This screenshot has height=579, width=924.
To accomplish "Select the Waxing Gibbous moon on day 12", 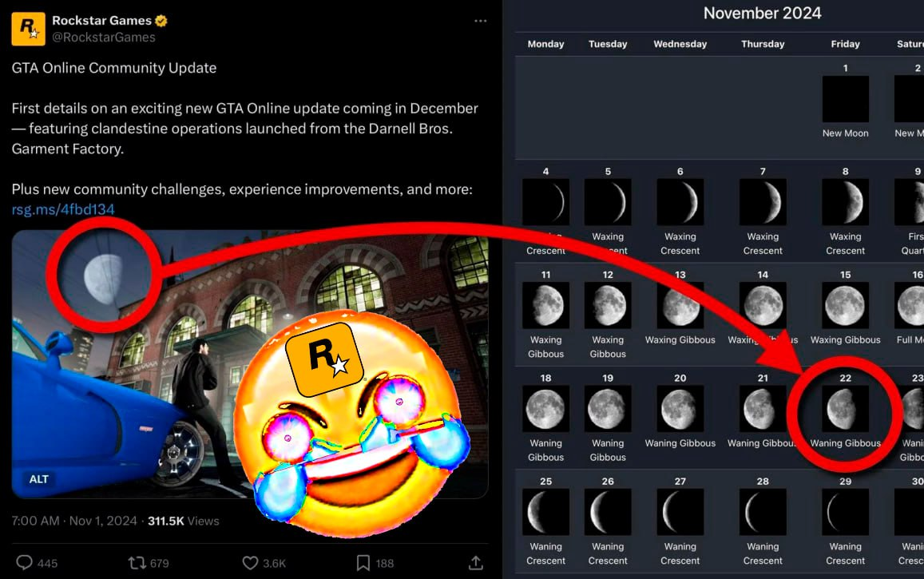I will tap(608, 305).
